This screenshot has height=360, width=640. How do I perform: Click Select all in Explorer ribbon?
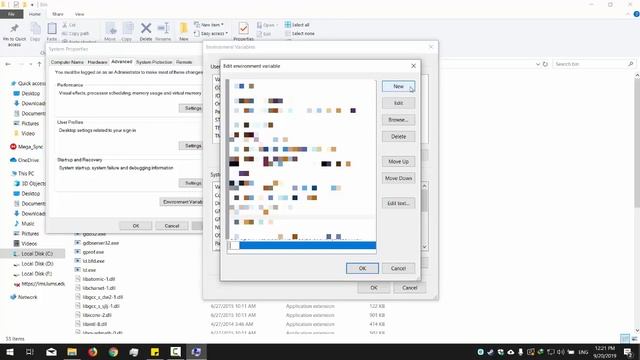pyautogui.click(x=297, y=25)
